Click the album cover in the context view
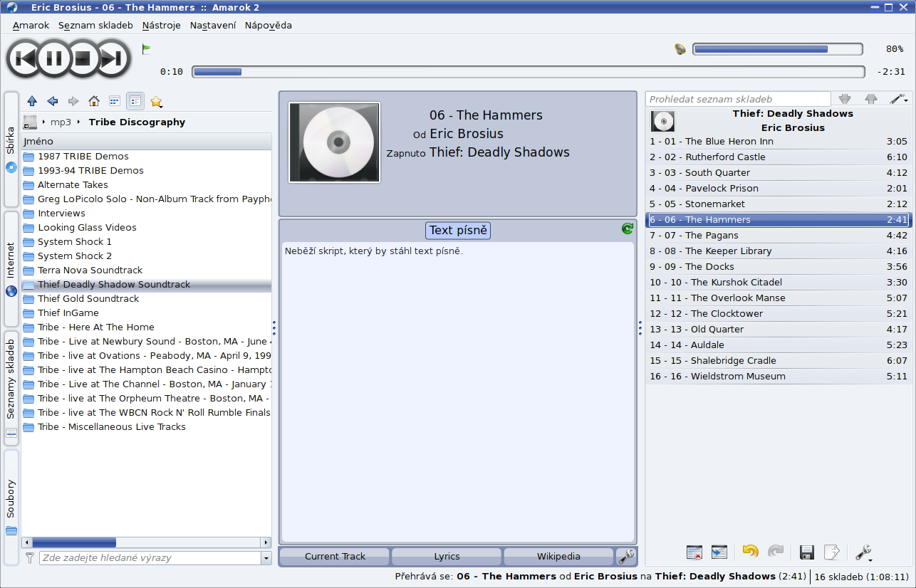Image resolution: width=916 pixels, height=588 pixels. pos(334,142)
